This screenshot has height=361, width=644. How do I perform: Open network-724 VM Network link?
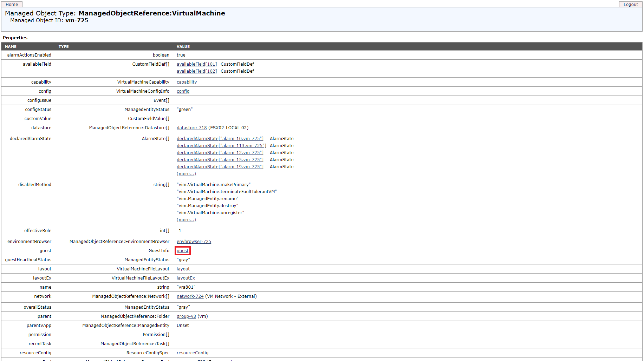point(190,296)
